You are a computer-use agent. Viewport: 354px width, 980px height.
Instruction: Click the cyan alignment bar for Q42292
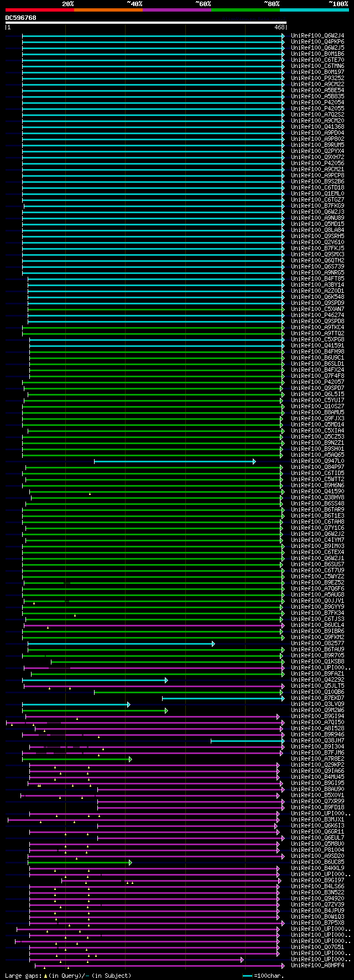[x=95, y=679]
